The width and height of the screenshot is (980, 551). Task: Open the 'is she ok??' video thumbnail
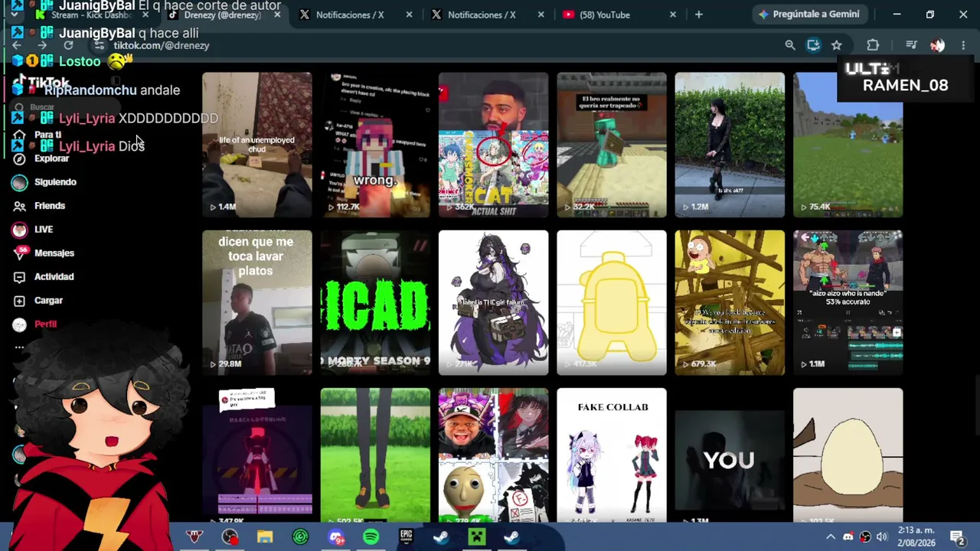(730, 145)
